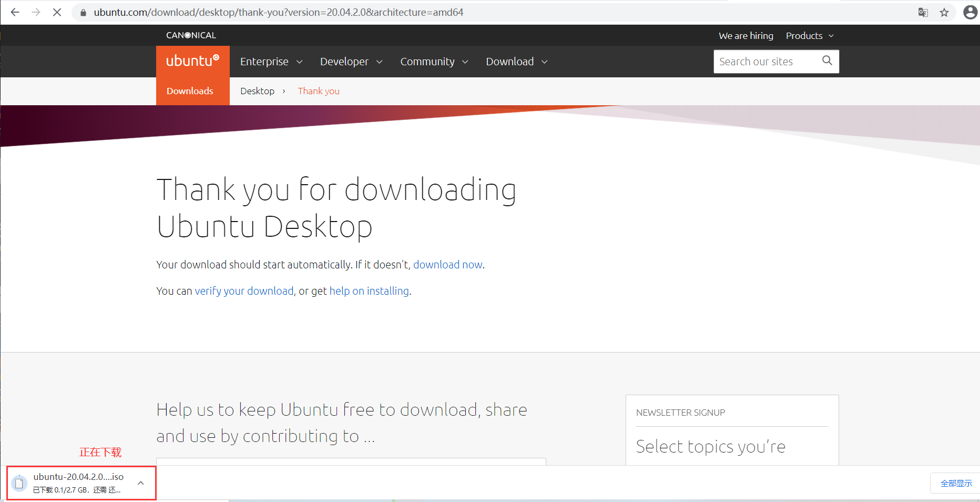Bookmark this page with the star icon

[x=944, y=12]
